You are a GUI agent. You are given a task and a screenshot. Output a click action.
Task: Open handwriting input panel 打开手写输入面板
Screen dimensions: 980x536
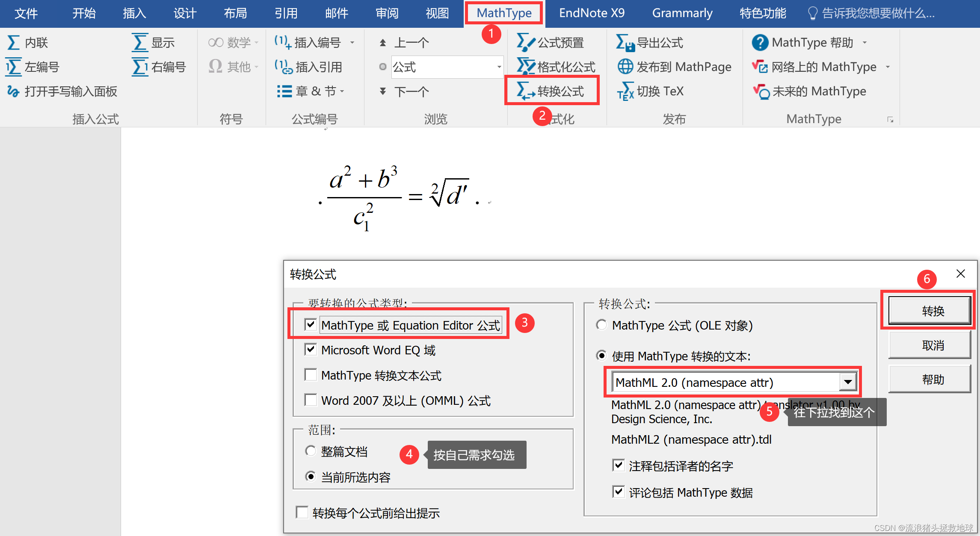point(62,91)
